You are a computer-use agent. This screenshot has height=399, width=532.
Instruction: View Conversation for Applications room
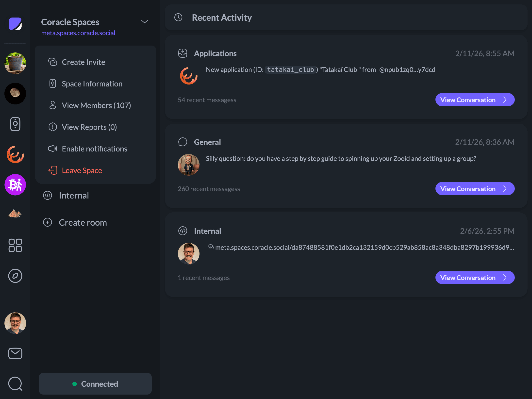click(x=475, y=100)
